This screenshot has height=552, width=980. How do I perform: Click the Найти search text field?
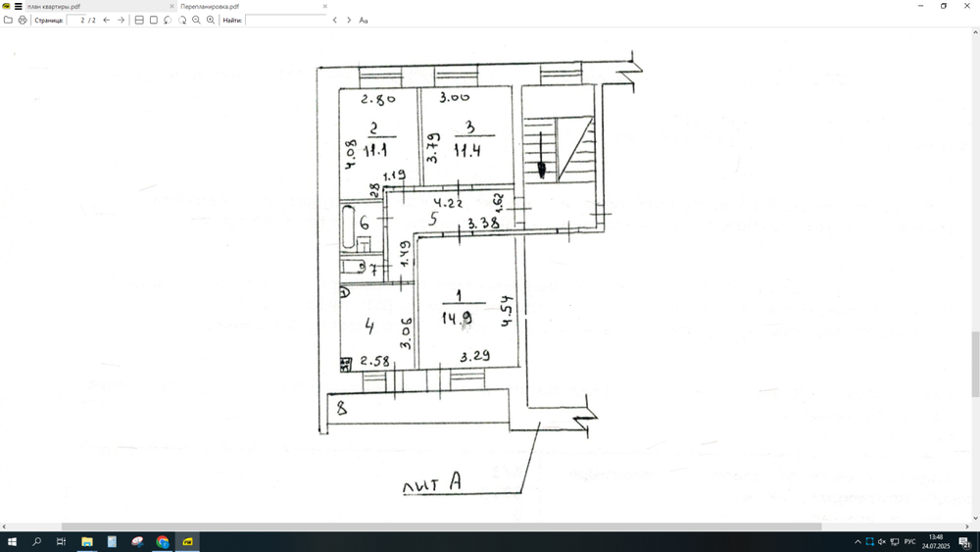(x=285, y=20)
